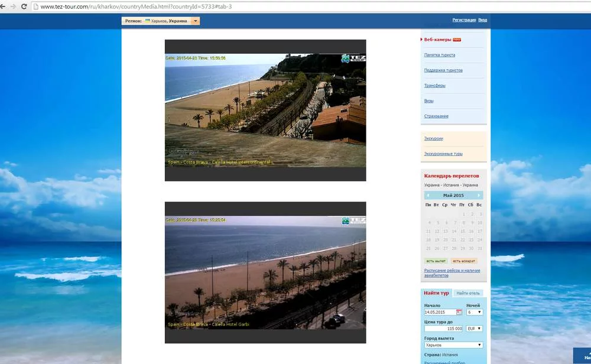This screenshot has height=364, width=591.
Task: Click the Календарь перелетов heading
Action: tap(451, 176)
